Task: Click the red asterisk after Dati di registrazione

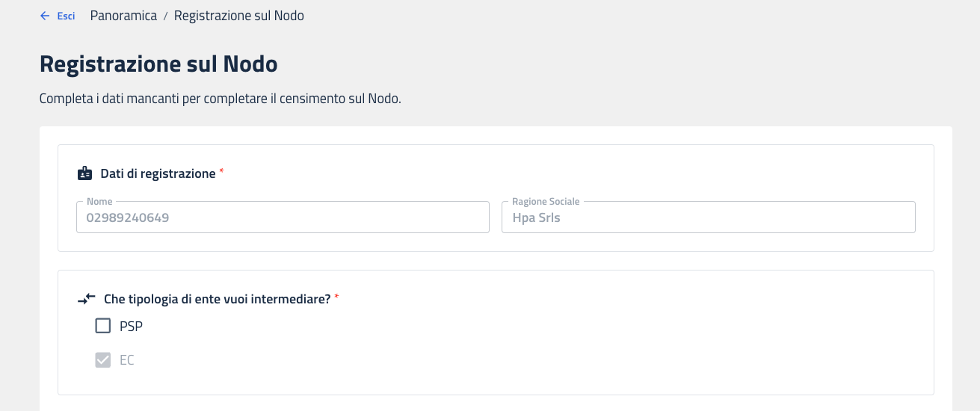Action: coord(222,173)
